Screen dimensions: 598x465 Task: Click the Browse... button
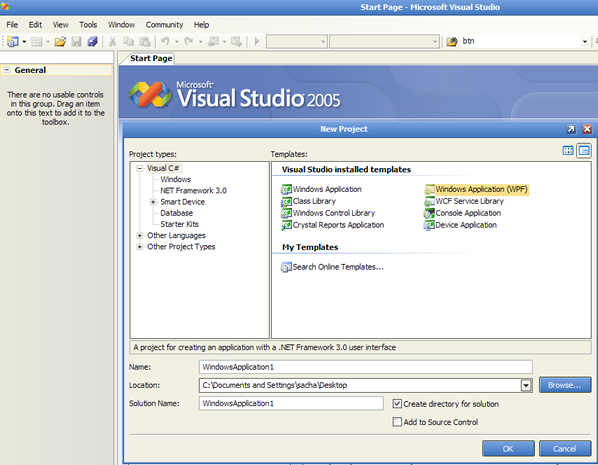click(x=565, y=385)
